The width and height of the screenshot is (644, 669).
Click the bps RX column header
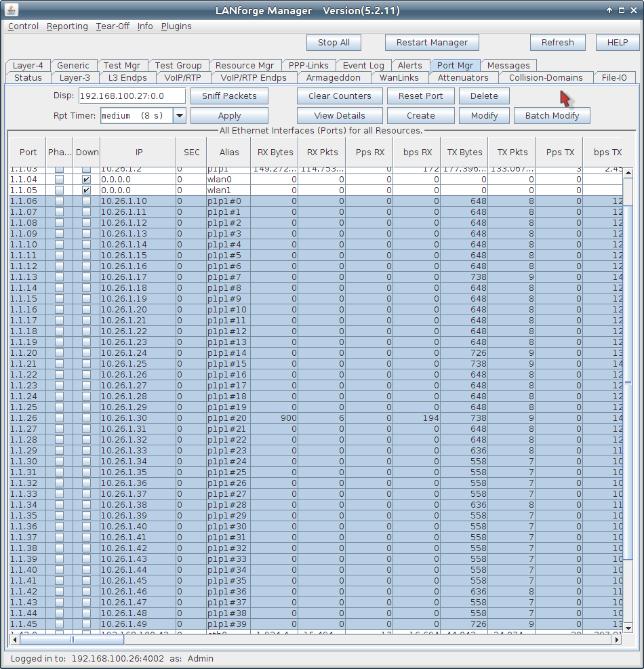(x=417, y=153)
